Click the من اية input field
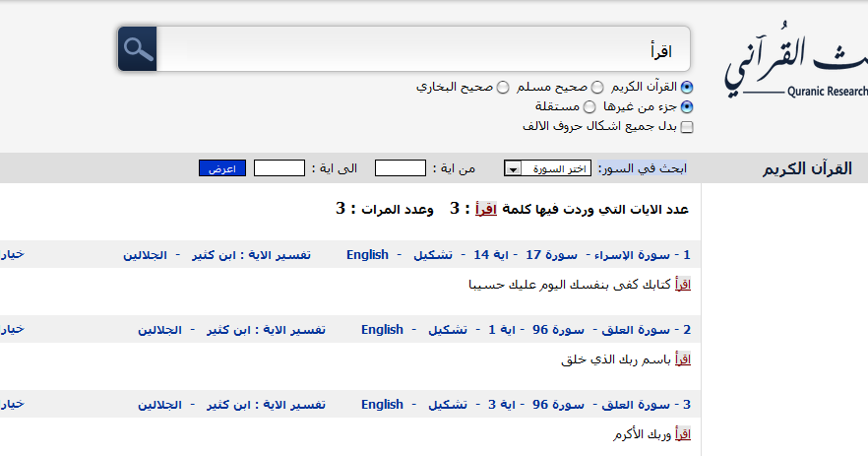 point(401,167)
